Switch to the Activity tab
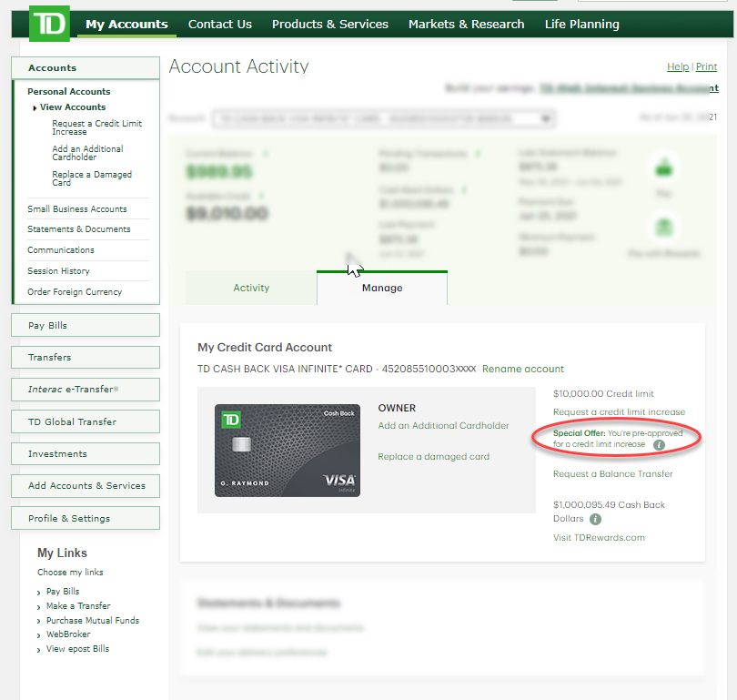737x700 pixels. pyautogui.click(x=251, y=288)
